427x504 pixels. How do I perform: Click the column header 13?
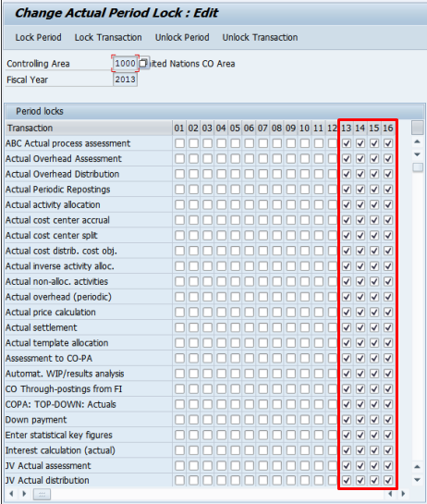coord(346,128)
